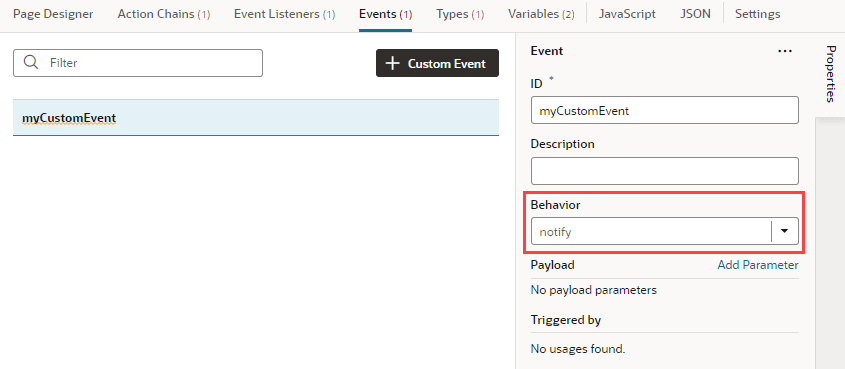
Task: Open the Event Listeners tab
Action: (285, 14)
